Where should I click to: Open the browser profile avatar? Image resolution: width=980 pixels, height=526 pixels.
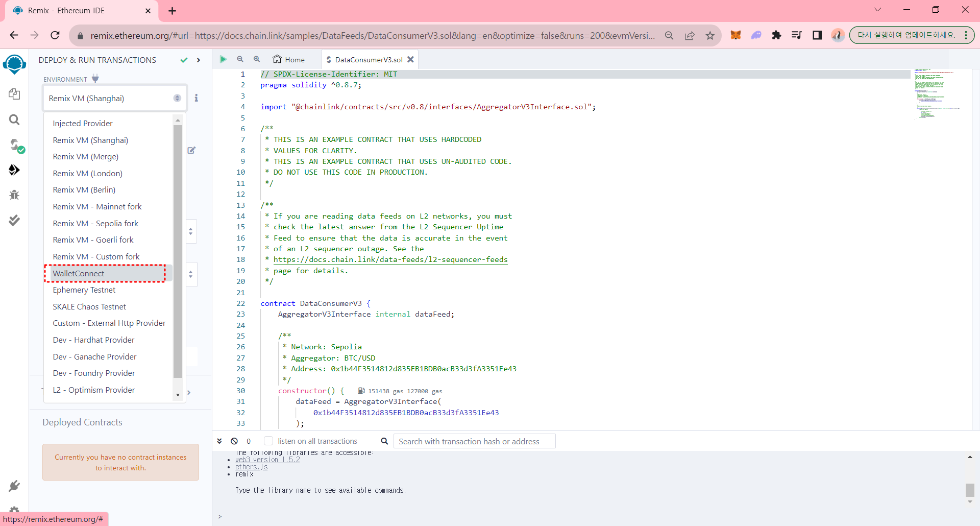tap(838, 35)
